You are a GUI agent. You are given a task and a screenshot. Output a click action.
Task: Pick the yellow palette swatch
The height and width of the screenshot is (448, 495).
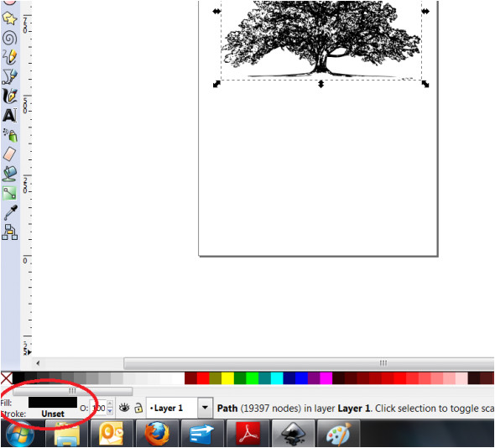pyautogui.click(x=227, y=378)
